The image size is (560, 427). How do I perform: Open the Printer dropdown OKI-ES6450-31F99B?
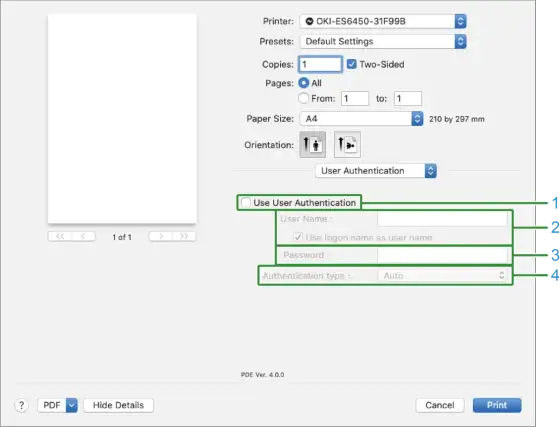tap(383, 21)
